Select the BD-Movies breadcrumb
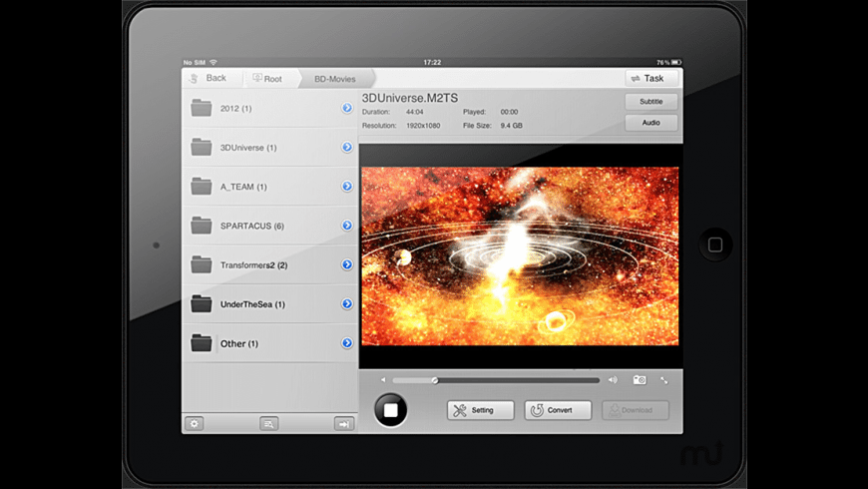This screenshot has width=868, height=489. tap(335, 79)
